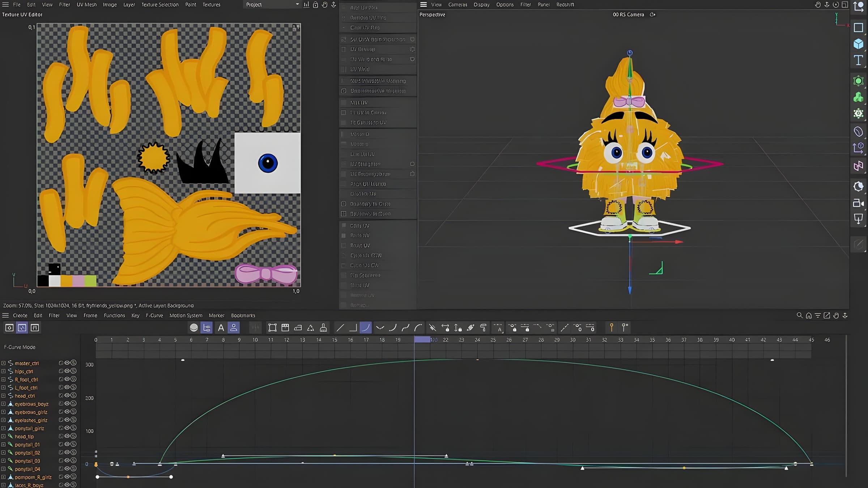This screenshot has height=488, width=868.
Task: Click the clean-up brush icon in timeline toolbar
Action: pyautogui.click(x=323, y=328)
